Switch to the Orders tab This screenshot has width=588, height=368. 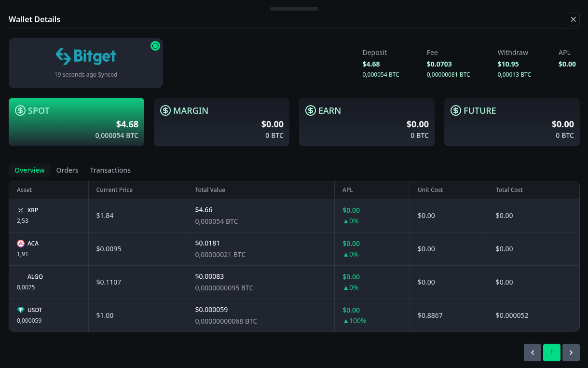pyautogui.click(x=67, y=170)
